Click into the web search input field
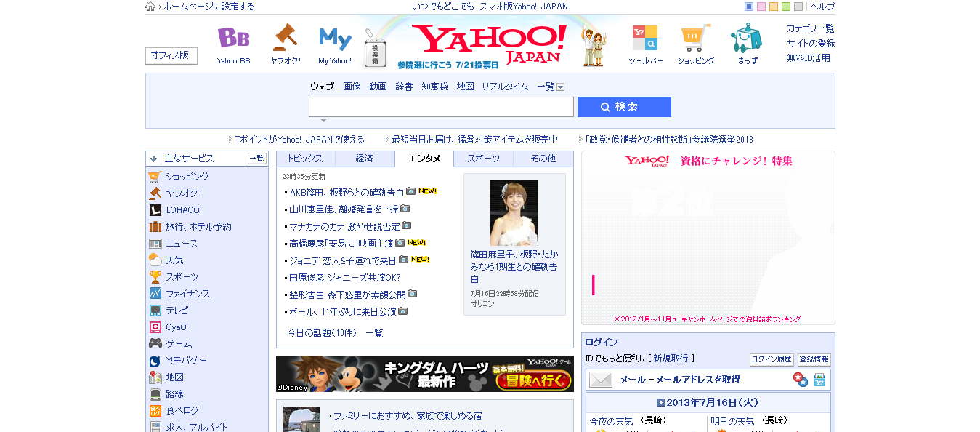This screenshot has height=432, width=980. 441,107
